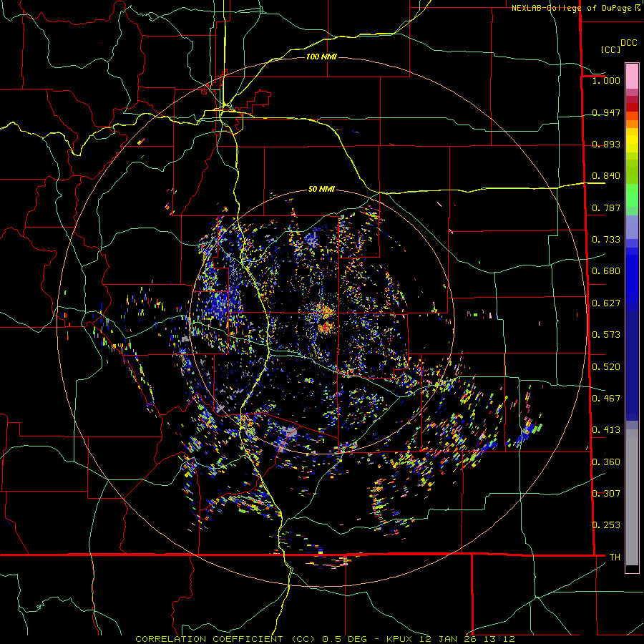
Task: Select the 0.787 scale value
Action: point(606,208)
